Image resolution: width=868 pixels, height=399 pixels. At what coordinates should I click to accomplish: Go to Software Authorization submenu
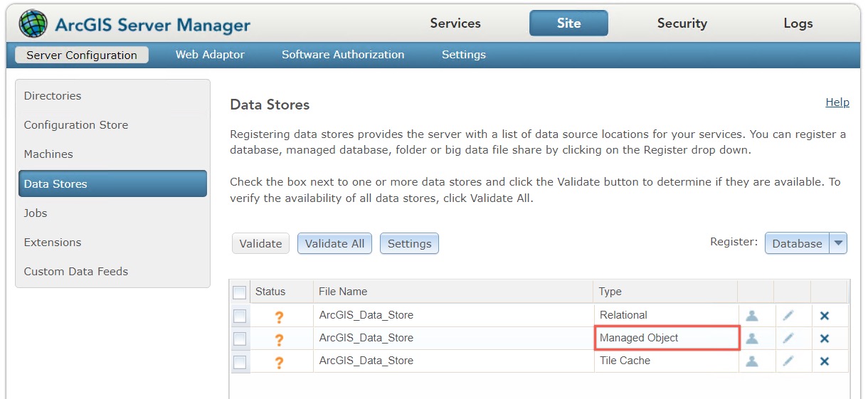point(343,55)
